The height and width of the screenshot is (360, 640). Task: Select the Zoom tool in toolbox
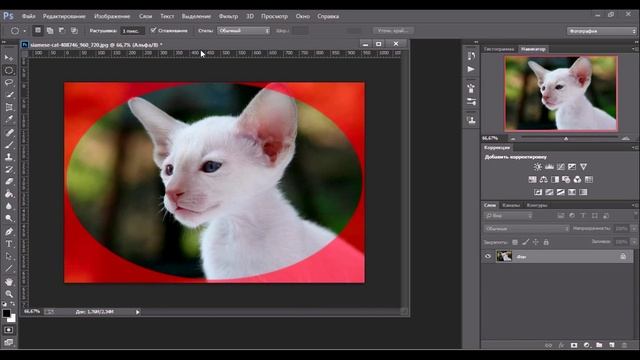(x=9, y=294)
